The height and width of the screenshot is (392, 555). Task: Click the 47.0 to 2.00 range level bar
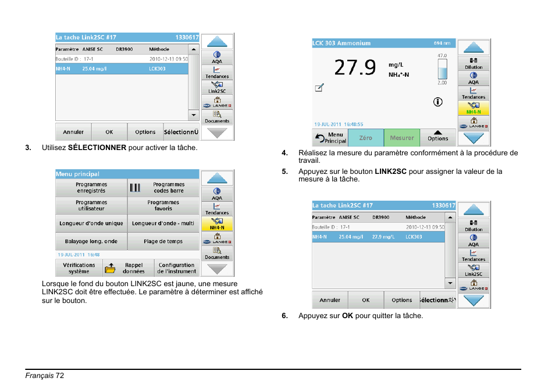click(443, 69)
